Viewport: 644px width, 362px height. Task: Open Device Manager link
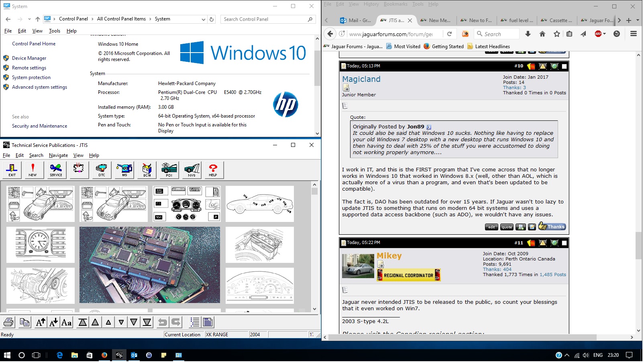[x=29, y=58]
